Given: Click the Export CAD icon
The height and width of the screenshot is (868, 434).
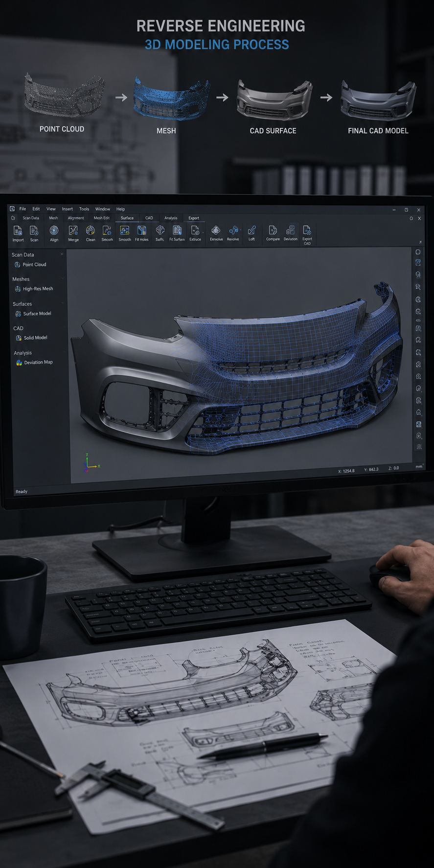Looking at the screenshot, I should pyautogui.click(x=307, y=230).
